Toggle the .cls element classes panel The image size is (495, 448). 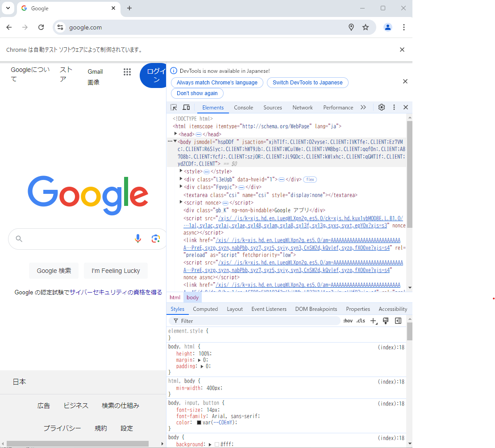point(361,321)
